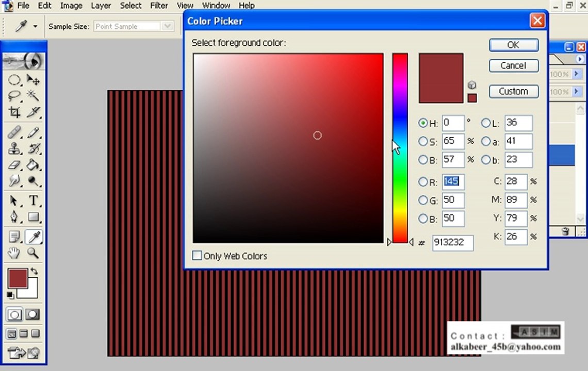Enable the Only Web Colors checkbox
The height and width of the screenshot is (371, 588).
tap(197, 256)
